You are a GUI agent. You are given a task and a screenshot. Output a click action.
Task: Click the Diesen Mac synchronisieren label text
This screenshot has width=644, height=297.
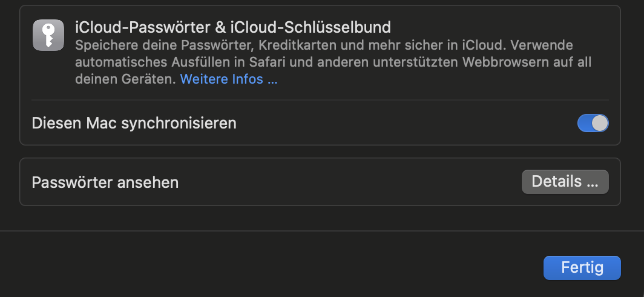pyautogui.click(x=134, y=123)
